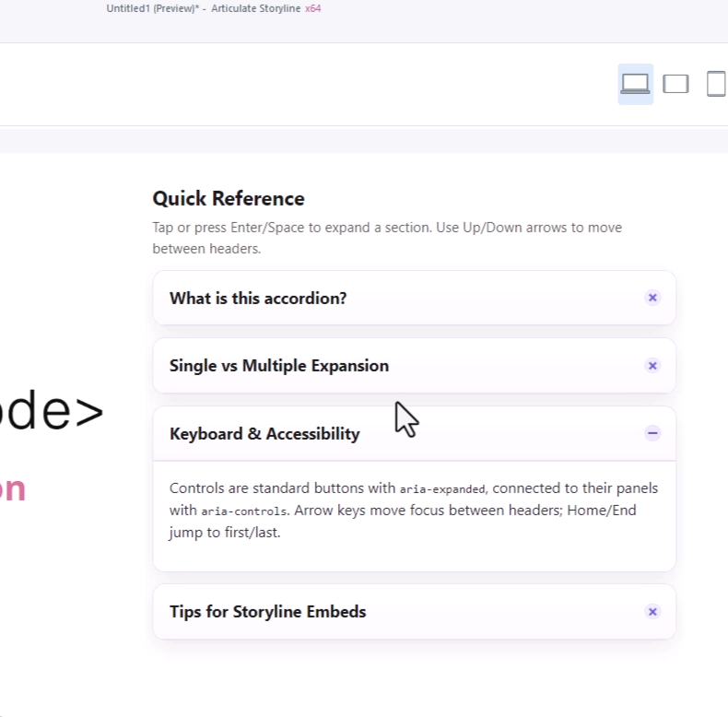Expand the 'What is this accordion?' section
Image resolution: width=728 pixels, height=717 pixels.
(258, 299)
